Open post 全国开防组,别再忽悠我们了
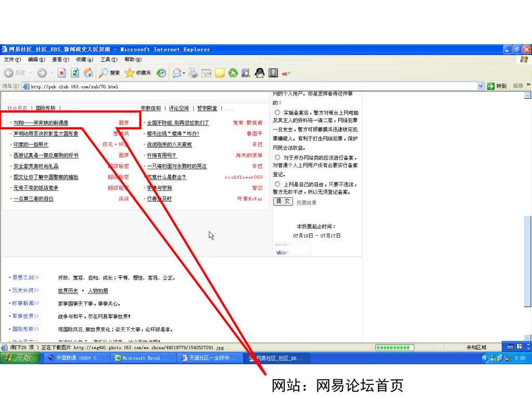532x399 pixels. (x=178, y=123)
